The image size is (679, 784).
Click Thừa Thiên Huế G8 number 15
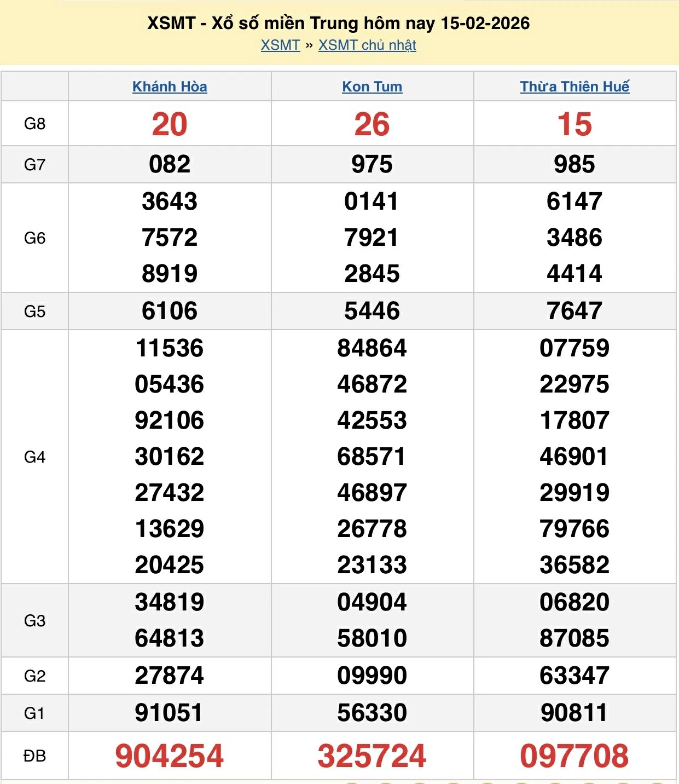(x=574, y=124)
